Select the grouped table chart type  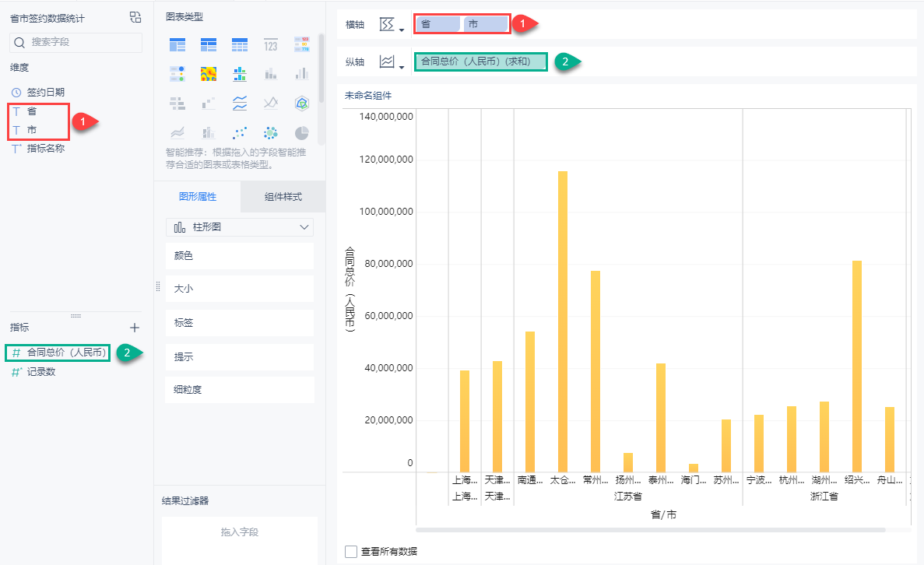177,45
